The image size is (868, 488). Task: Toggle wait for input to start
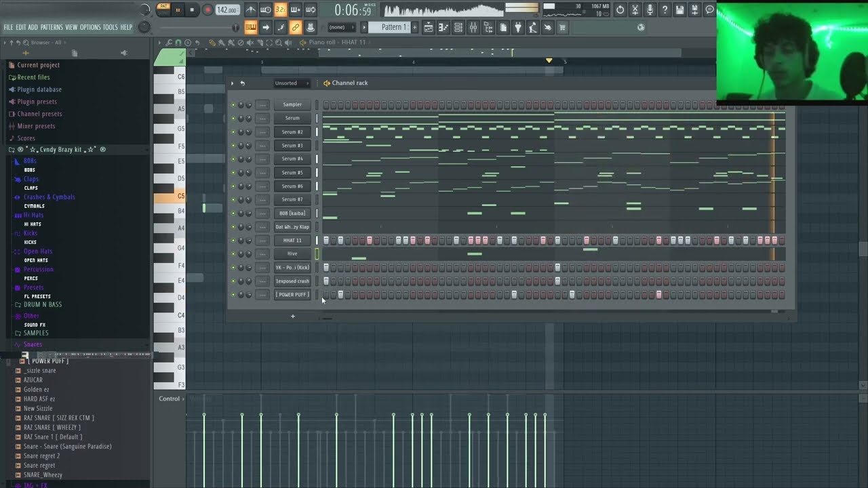265,9
